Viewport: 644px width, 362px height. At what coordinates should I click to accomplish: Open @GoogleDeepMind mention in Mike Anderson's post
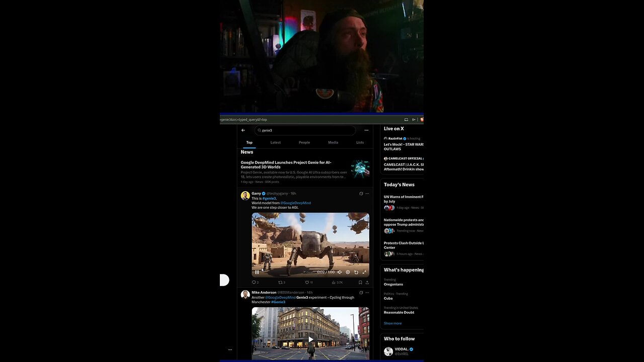pos(280,297)
